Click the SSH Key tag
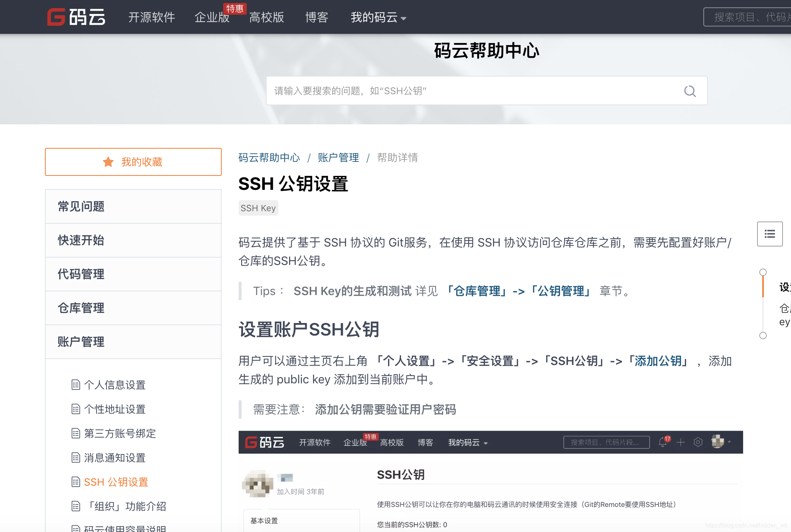The width and height of the screenshot is (791, 532). pyautogui.click(x=258, y=208)
